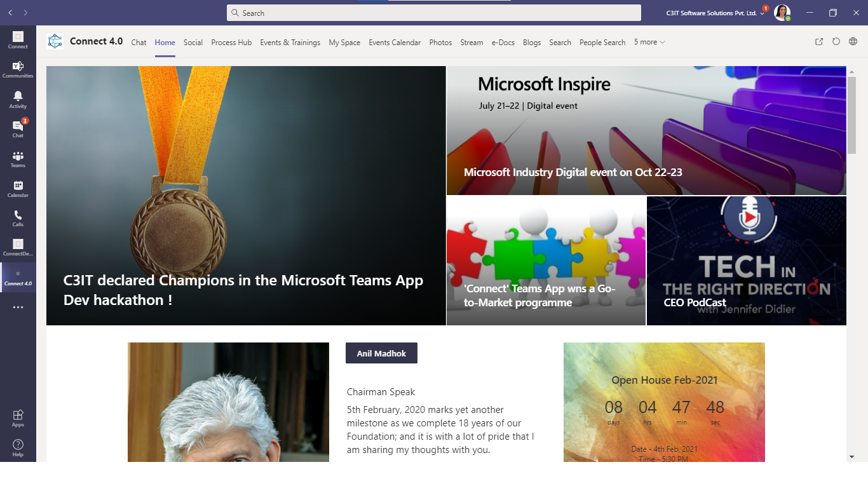This screenshot has height=488, width=868.
Task: Show more apps via ellipsis
Action: pos(18,308)
